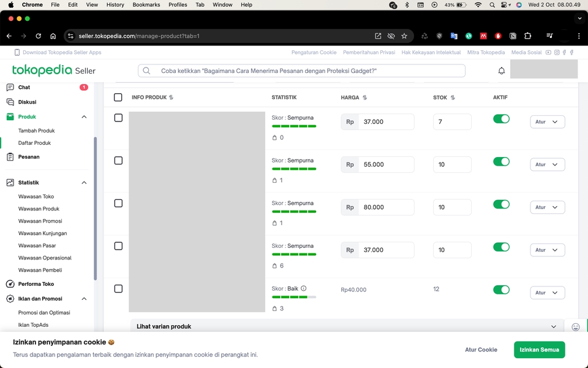Click Izinkan Semua cookie button
The height and width of the screenshot is (368, 588).
pos(539,350)
